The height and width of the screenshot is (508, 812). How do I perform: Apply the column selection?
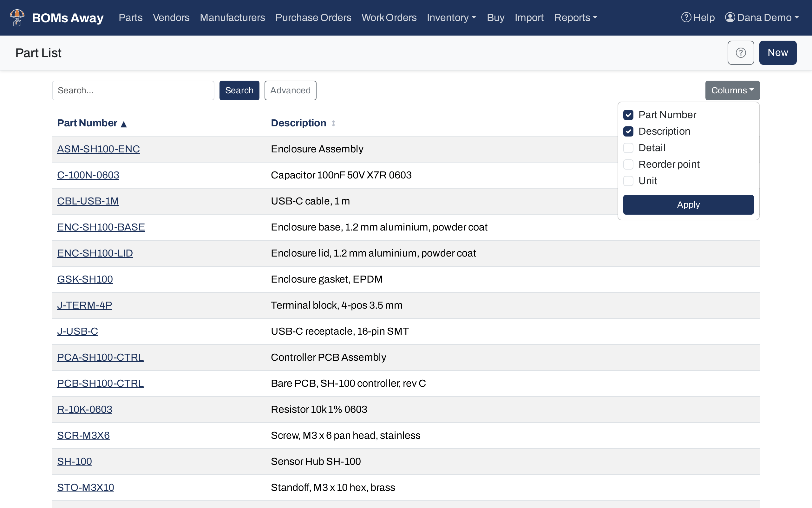(688, 204)
